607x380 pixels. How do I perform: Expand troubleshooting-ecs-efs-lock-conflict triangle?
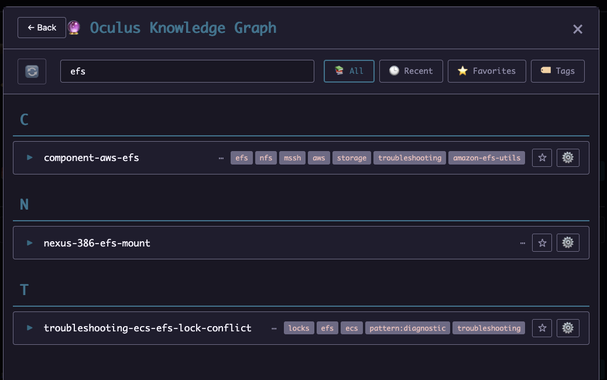[29, 328]
